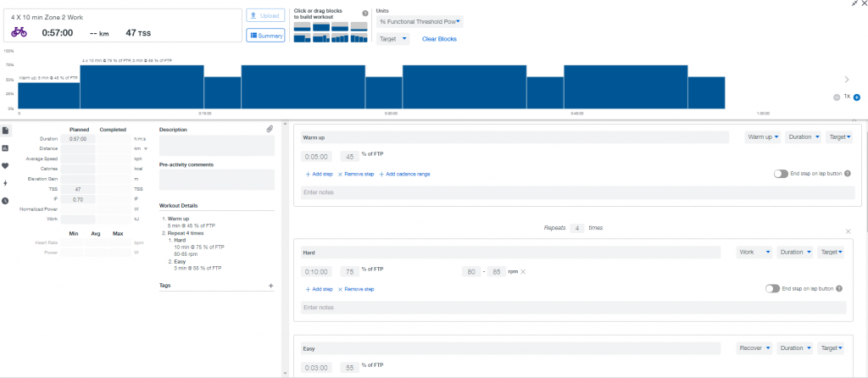Add the tall active block, top row second
Image resolution: width=868 pixels, height=378 pixels.
(321, 27)
